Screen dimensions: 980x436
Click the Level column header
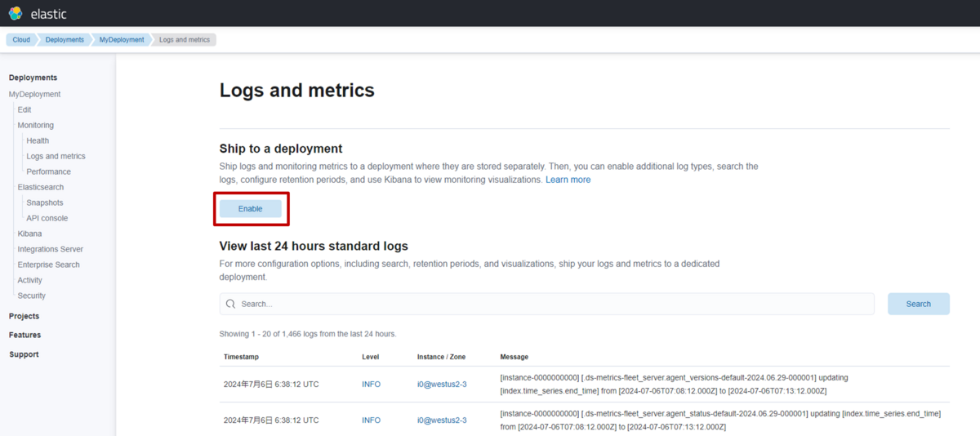tap(371, 357)
